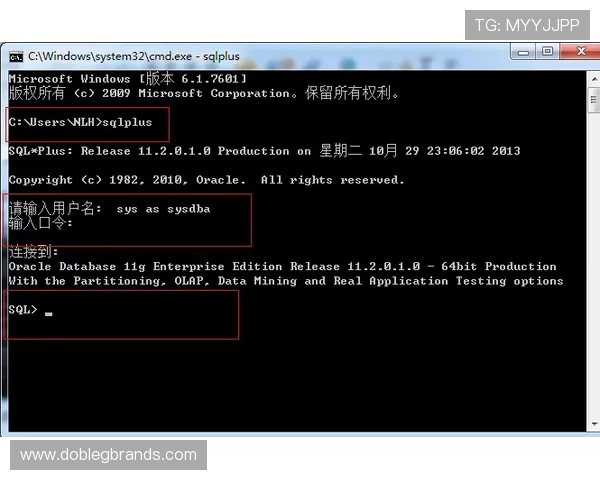The width and height of the screenshot is (600, 480).
Task: Click the 'C:\Users\NLH>sqlplus' command line
Action: pyautogui.click(x=80, y=122)
